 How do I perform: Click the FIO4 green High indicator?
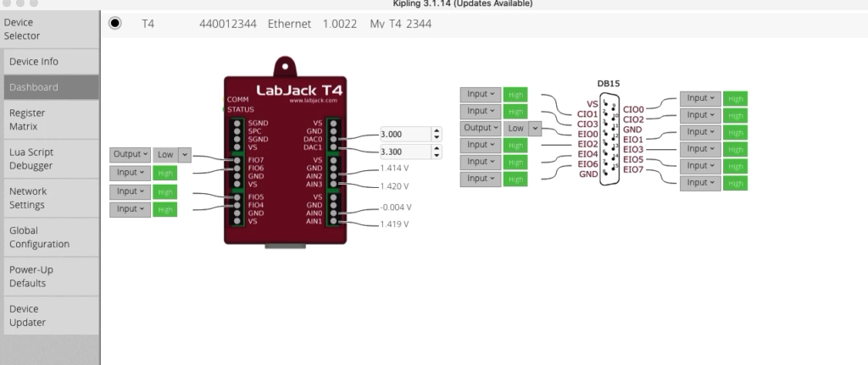point(165,209)
